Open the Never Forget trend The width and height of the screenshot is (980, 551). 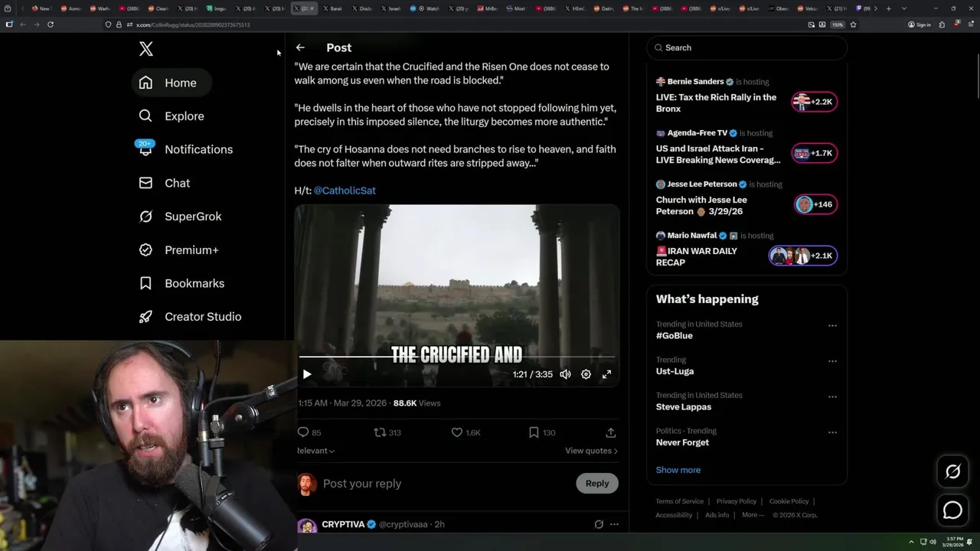pyautogui.click(x=682, y=442)
